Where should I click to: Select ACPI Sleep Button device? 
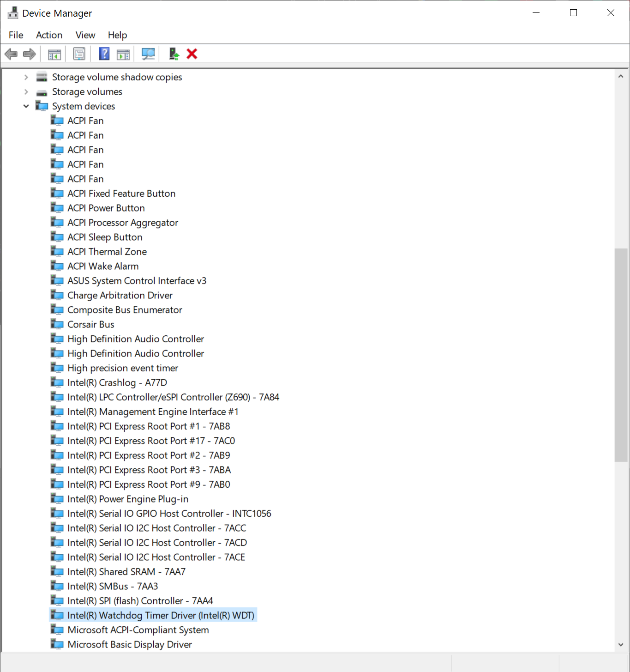point(105,237)
